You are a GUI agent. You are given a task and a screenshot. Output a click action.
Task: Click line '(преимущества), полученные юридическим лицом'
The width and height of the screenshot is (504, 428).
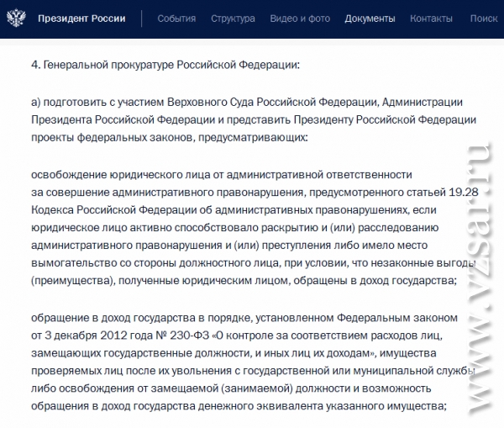244,281
